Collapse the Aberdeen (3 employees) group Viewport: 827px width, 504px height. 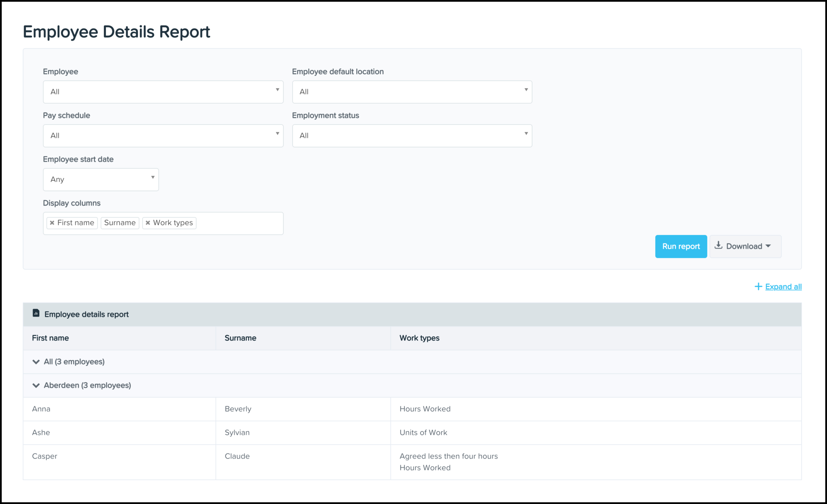[36, 385]
